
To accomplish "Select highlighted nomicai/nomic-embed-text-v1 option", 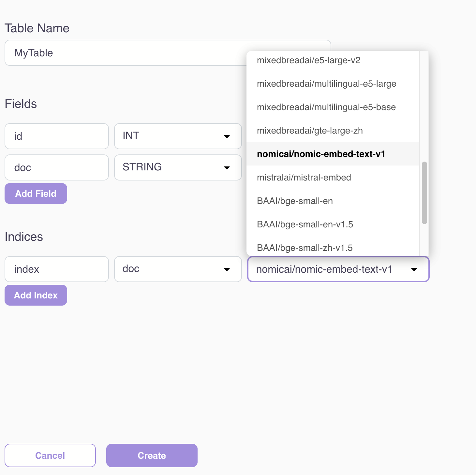I will (321, 154).
